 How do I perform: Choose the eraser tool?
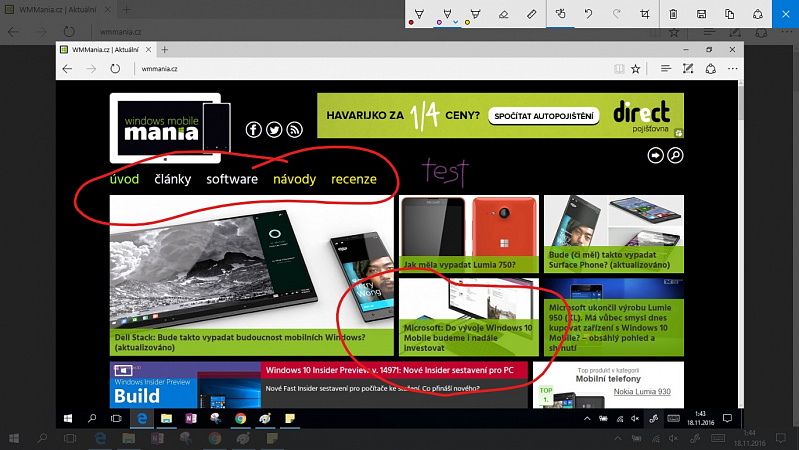pyautogui.click(x=503, y=14)
